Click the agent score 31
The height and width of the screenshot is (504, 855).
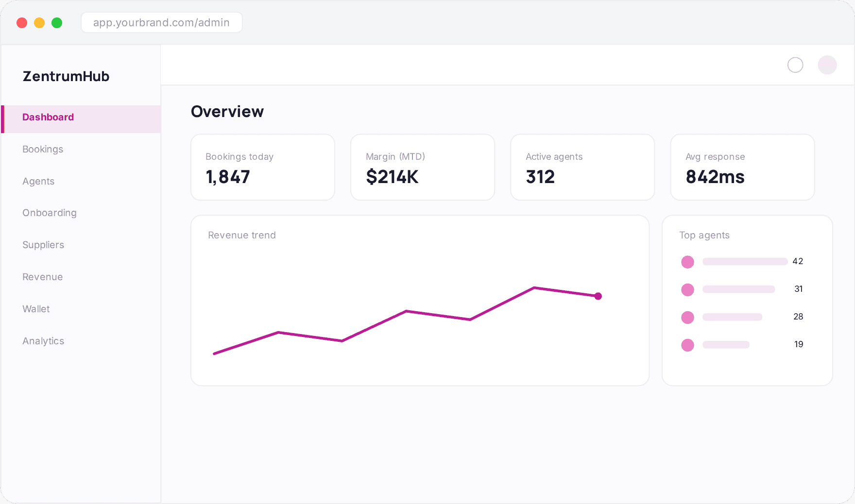coord(799,289)
